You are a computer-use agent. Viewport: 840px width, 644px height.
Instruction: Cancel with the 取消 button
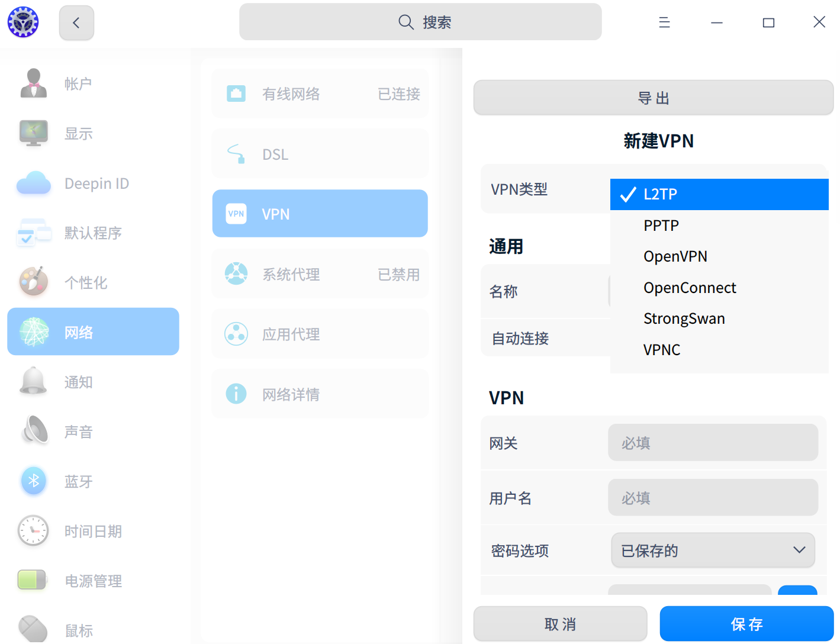click(560, 624)
